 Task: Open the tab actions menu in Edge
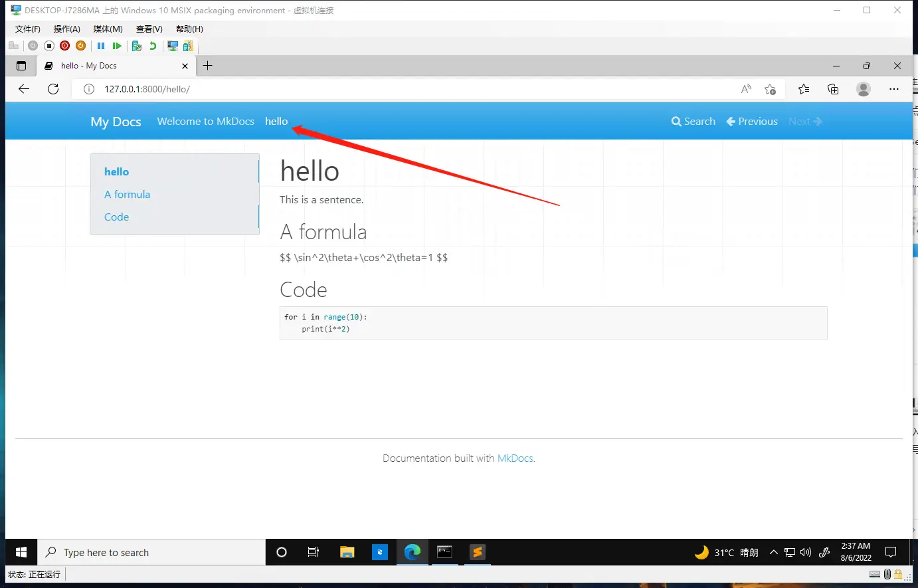coord(21,66)
